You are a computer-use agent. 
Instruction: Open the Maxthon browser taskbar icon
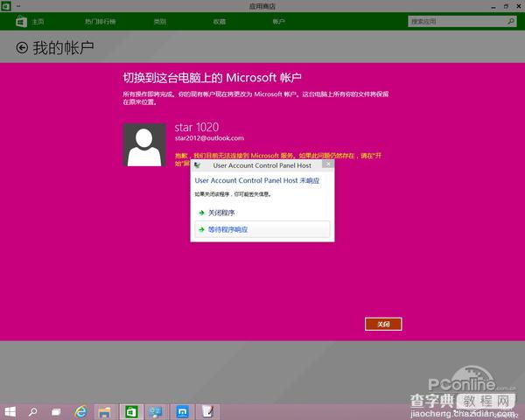point(183,412)
